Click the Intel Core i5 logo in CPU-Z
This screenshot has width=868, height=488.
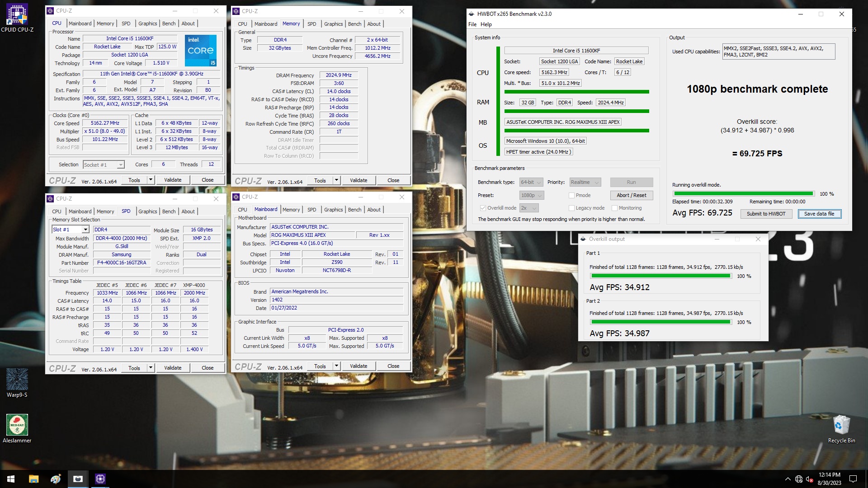(200, 50)
